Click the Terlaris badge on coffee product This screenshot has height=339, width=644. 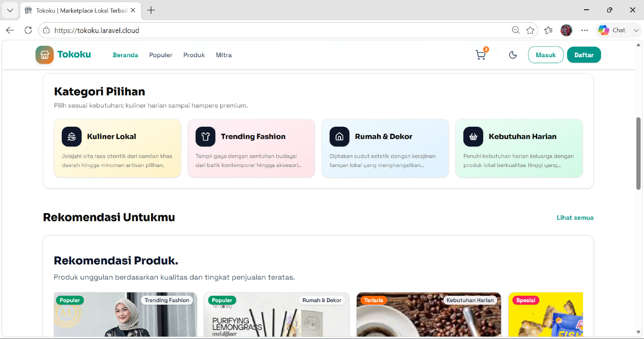[374, 300]
